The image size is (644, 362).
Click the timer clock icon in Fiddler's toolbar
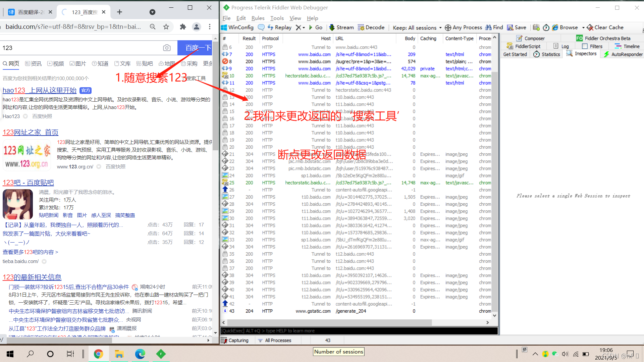(546, 28)
